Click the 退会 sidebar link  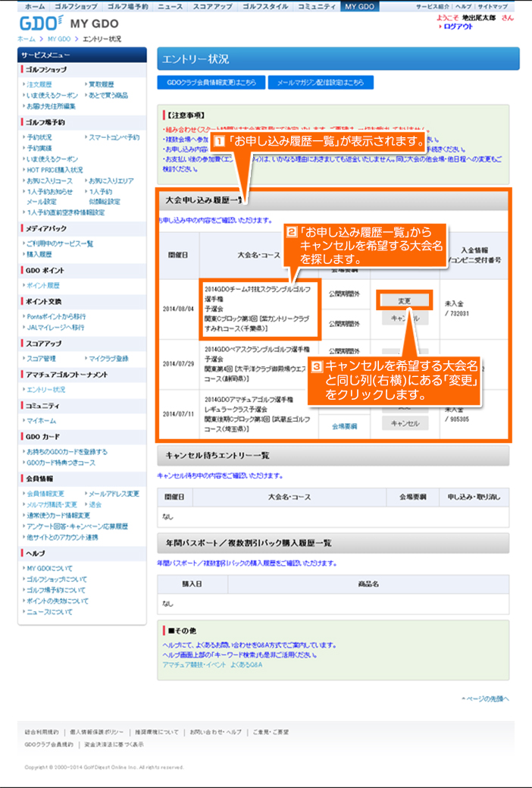pos(95,504)
